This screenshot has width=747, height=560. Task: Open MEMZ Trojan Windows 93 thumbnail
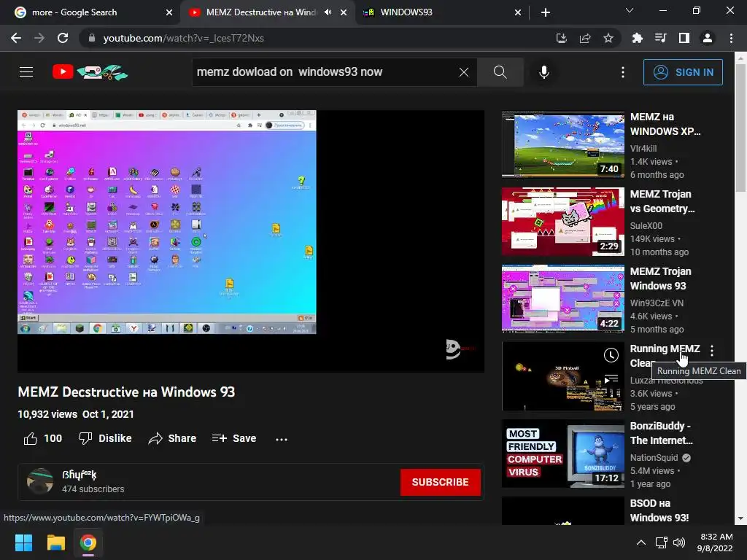point(562,298)
